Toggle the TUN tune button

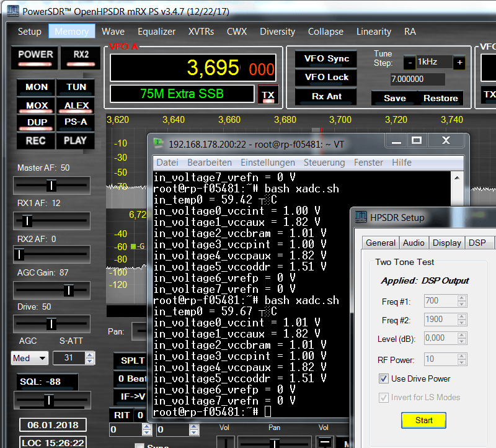(x=76, y=87)
